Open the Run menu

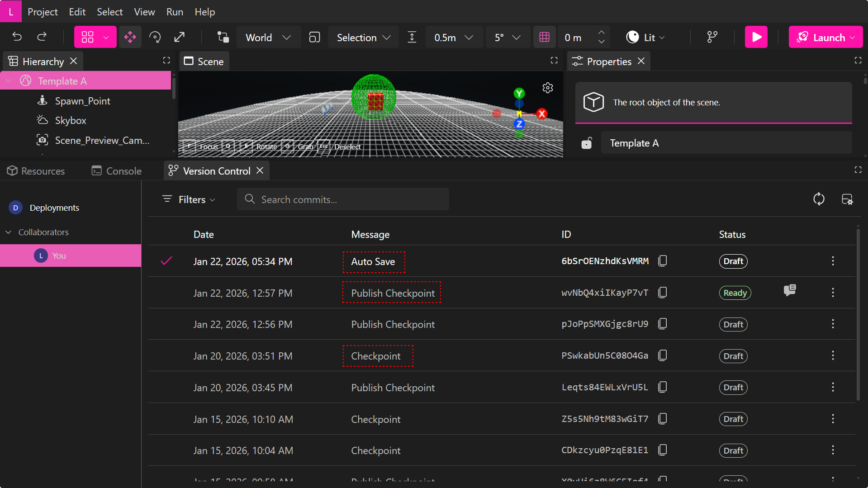(x=175, y=12)
